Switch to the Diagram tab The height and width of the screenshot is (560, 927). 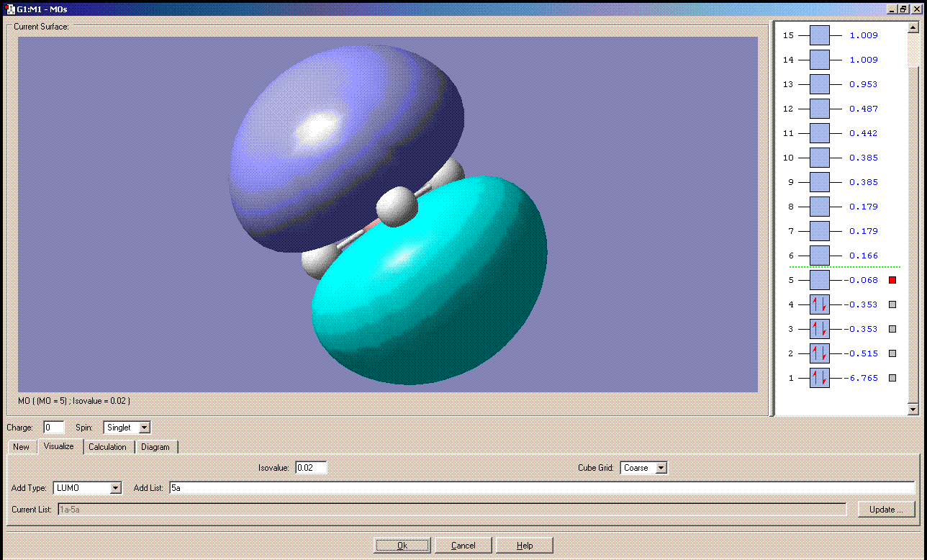tap(155, 447)
